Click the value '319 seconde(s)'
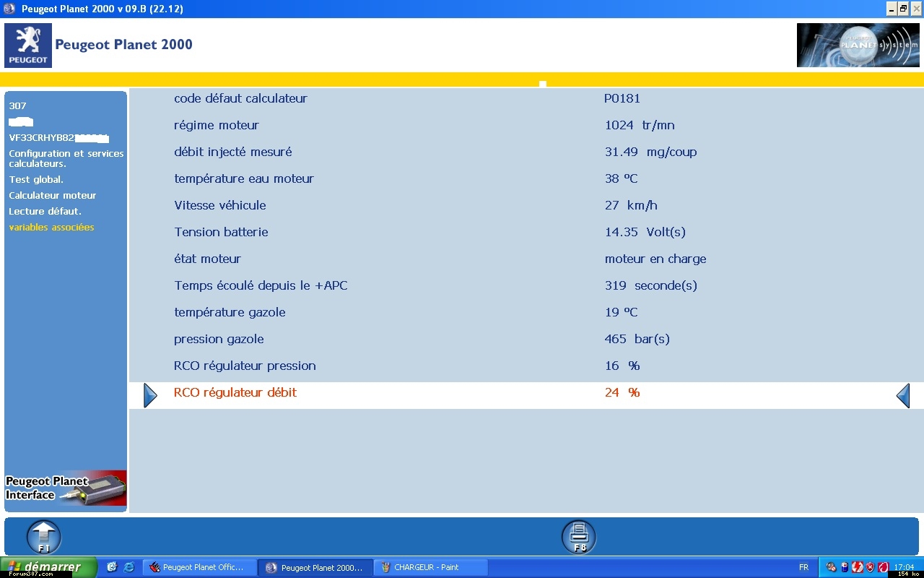 click(x=650, y=285)
